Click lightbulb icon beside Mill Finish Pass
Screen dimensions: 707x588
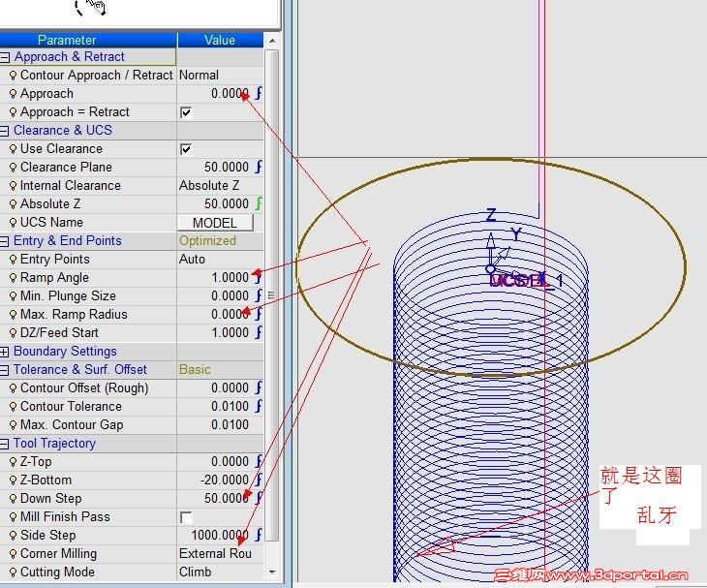[x=14, y=517]
